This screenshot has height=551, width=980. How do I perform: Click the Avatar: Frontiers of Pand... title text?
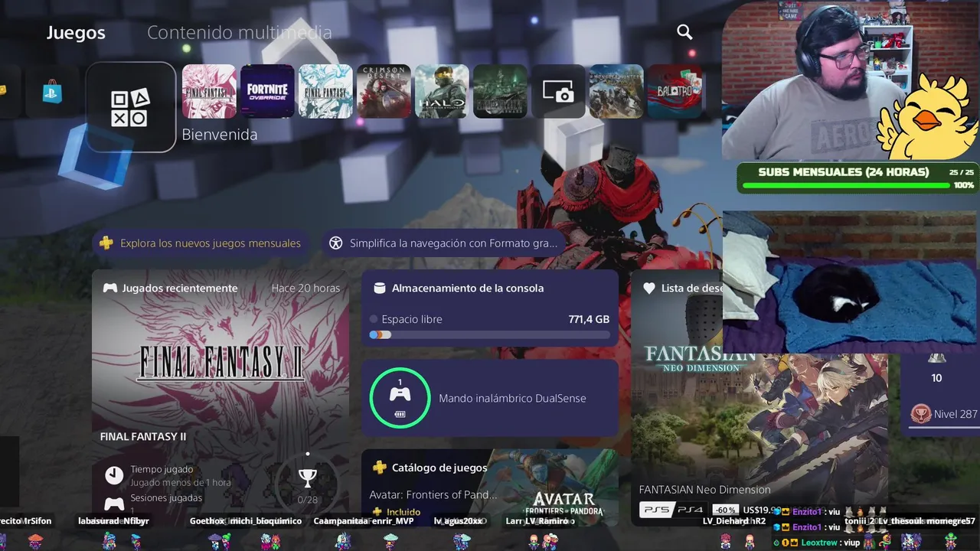pos(433,494)
